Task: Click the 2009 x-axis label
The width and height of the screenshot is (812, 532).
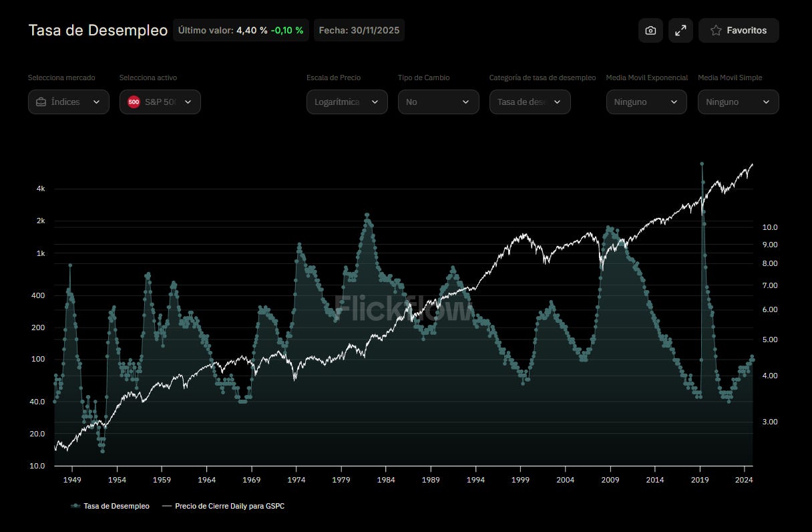Action: tap(610, 480)
